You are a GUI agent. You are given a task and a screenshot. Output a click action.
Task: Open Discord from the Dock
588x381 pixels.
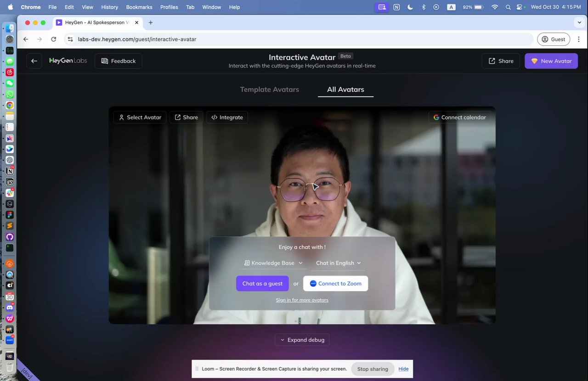(x=10, y=308)
